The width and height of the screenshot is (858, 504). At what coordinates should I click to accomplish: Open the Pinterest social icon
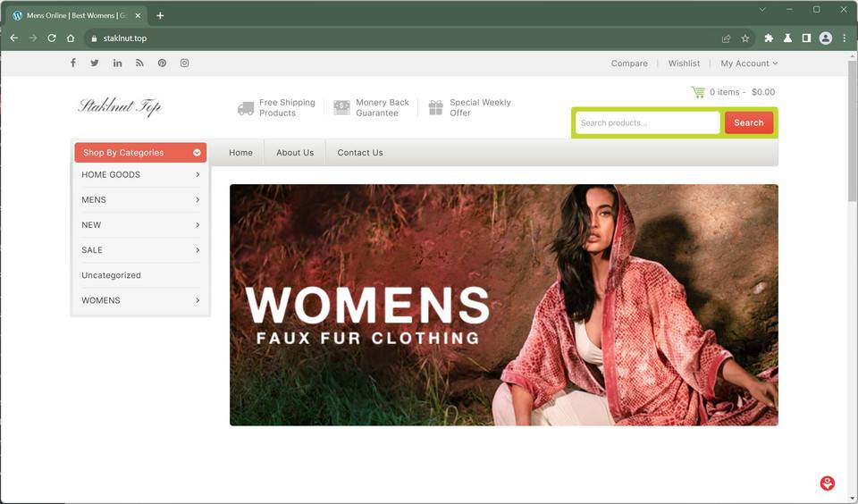tap(162, 63)
